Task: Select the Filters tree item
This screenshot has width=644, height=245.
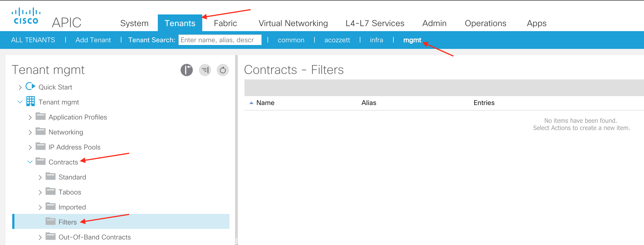Action: coord(68,222)
